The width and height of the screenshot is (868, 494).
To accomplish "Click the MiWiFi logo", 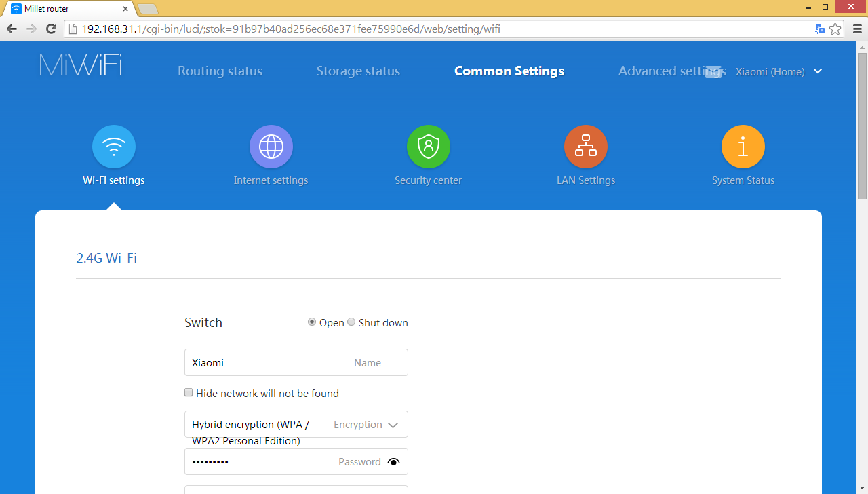I will point(81,64).
